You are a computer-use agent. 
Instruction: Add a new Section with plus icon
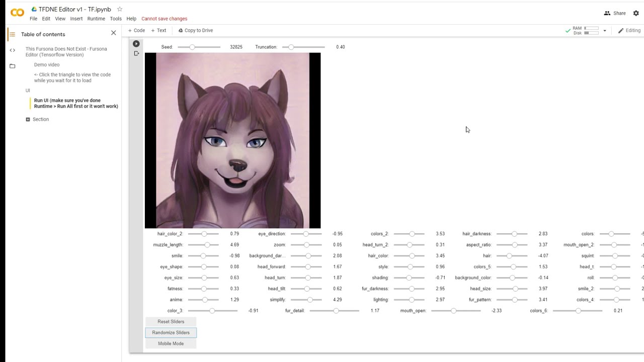(28, 119)
